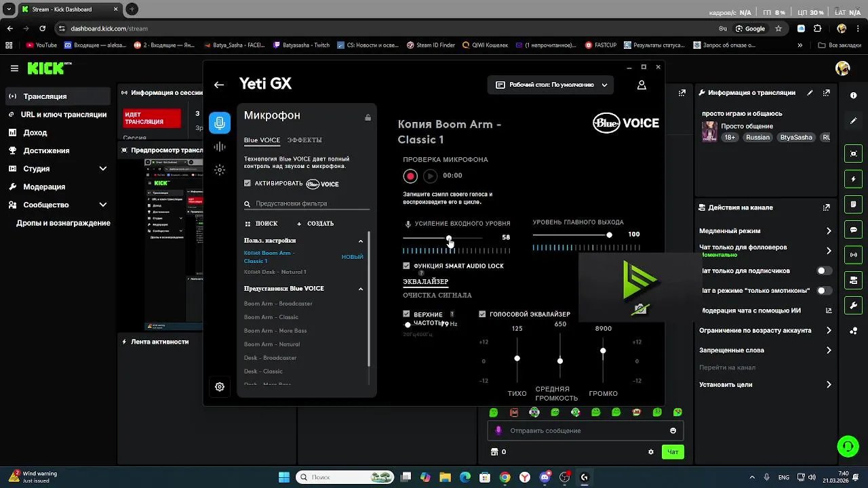Collapse the Предустановки Blue VO!CE section

[x=361, y=289]
